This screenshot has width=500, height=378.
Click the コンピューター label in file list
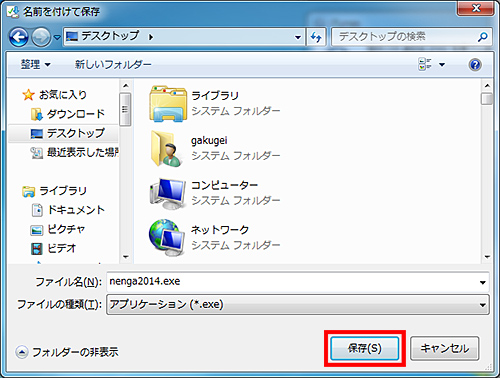coord(224,185)
